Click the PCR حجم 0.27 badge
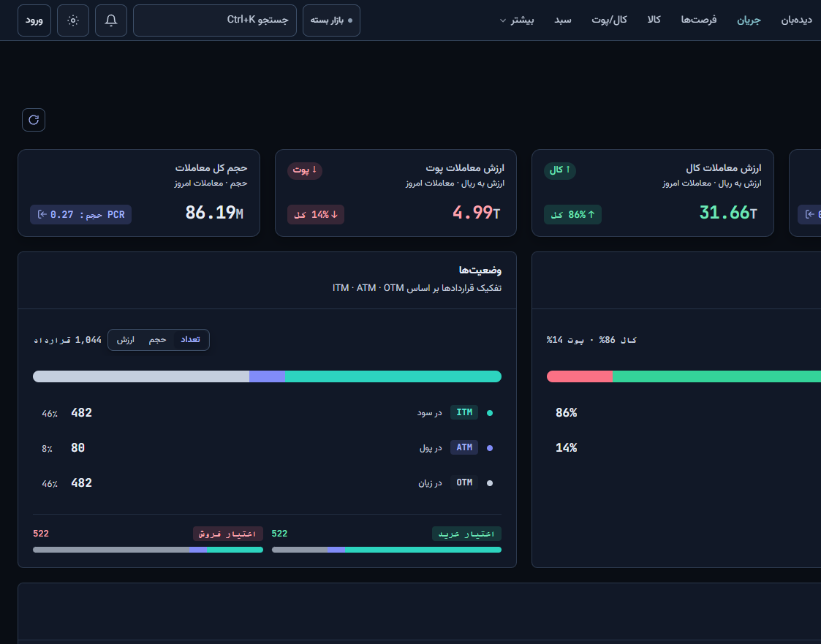This screenshot has width=821, height=644. click(80, 215)
